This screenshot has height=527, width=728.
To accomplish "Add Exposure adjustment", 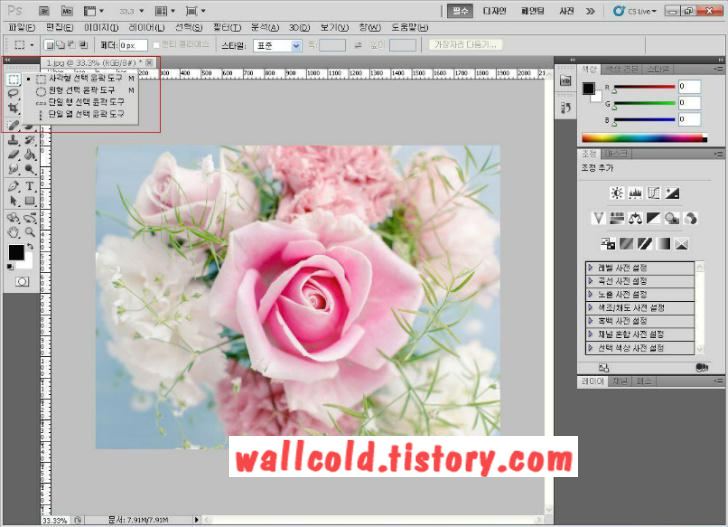I will coord(672,193).
